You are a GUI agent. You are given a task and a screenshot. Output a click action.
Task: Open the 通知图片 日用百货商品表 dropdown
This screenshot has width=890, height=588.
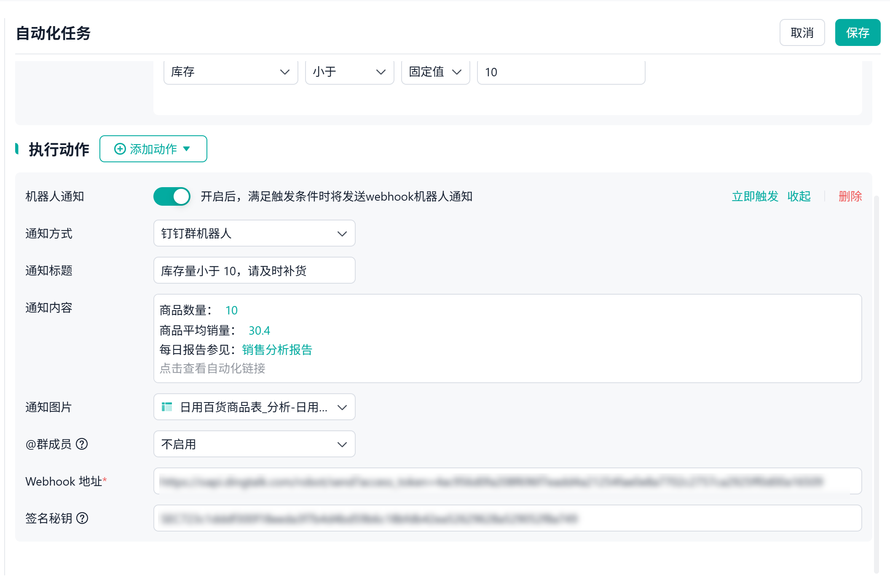tap(255, 407)
